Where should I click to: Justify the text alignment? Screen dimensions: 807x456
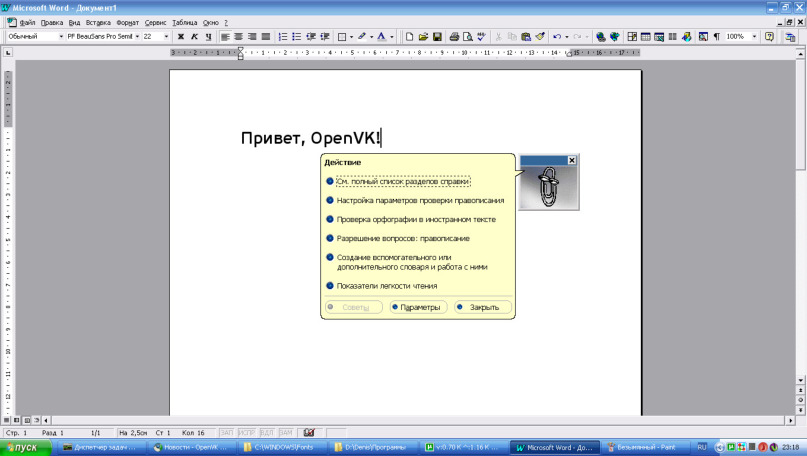[266, 37]
